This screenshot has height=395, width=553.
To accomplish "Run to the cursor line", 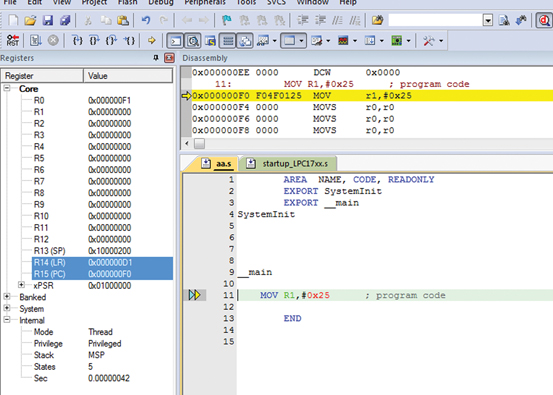I will tap(129, 41).
